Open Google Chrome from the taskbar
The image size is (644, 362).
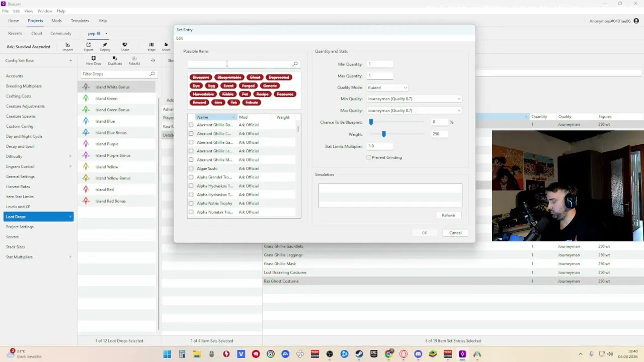[x=388, y=354]
